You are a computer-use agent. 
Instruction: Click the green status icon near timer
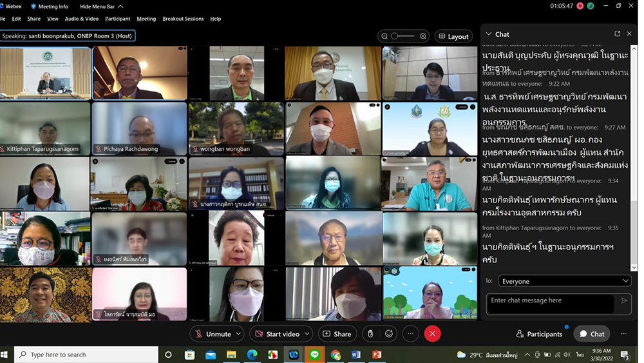591,6
